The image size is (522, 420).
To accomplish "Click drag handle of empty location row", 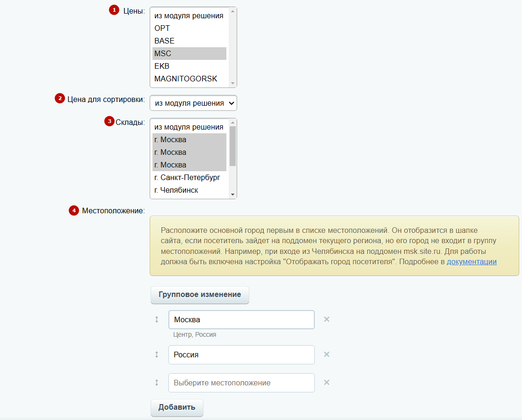I will (157, 383).
